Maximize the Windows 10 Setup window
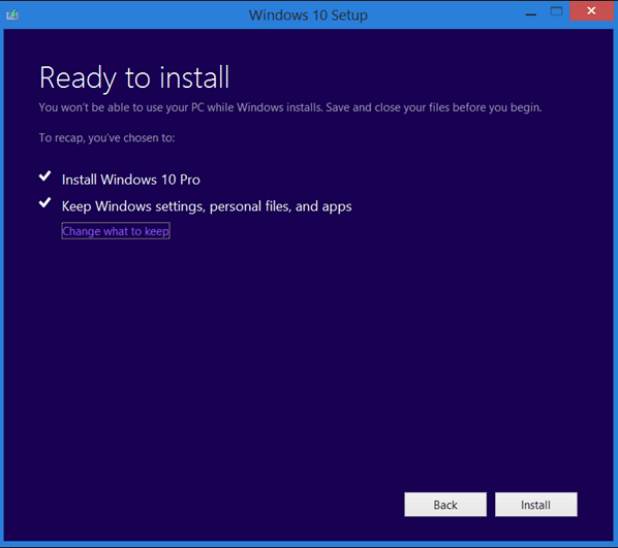 (x=556, y=11)
